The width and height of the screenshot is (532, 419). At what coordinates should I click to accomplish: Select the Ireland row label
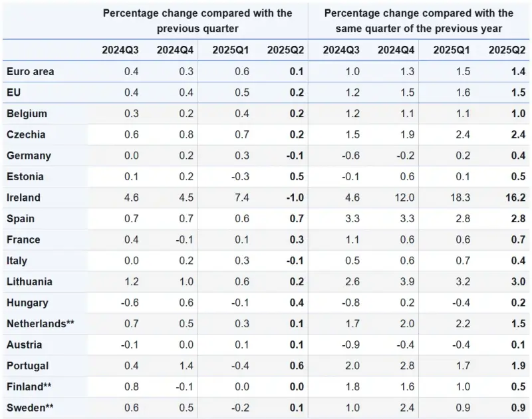tap(23, 198)
